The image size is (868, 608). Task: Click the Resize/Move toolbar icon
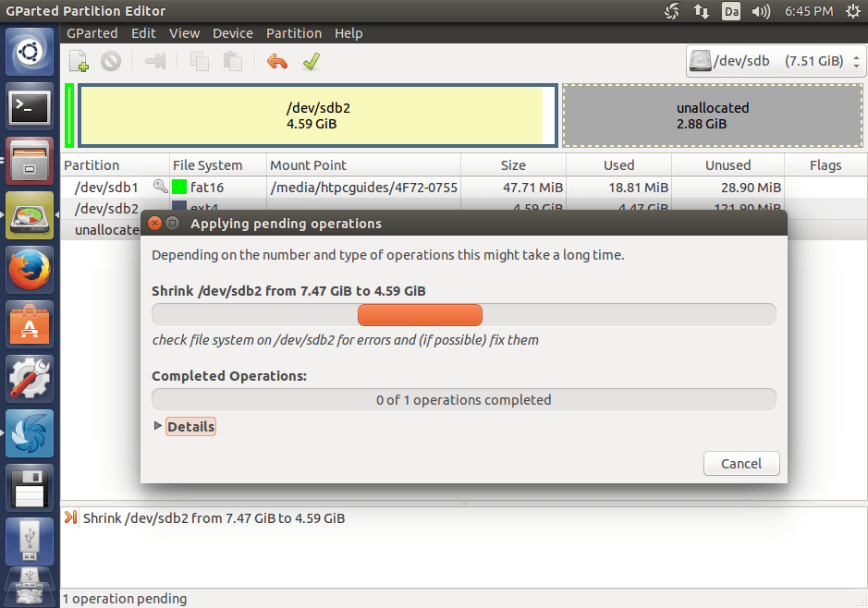[x=155, y=62]
